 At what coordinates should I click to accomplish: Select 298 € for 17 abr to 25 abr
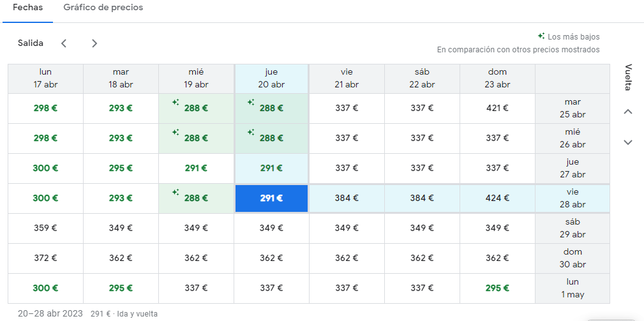coord(45,108)
